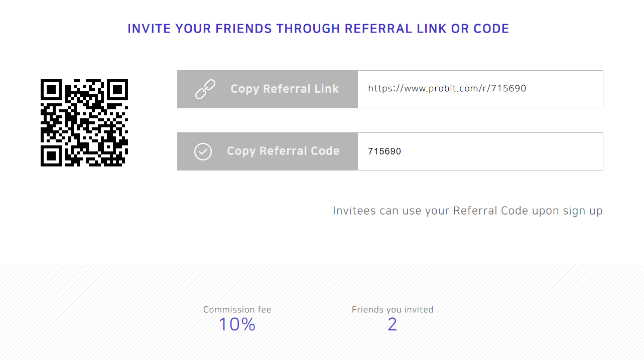The image size is (644, 360).
Task: Click the Invite Your Friends heading
Action: (x=318, y=29)
